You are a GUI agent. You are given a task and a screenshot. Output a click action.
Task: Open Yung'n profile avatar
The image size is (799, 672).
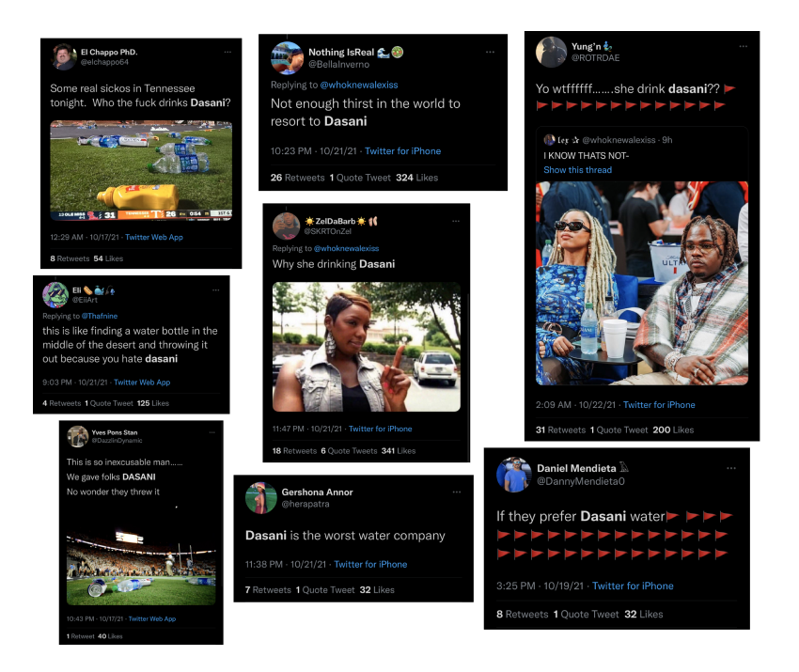pyautogui.click(x=551, y=52)
